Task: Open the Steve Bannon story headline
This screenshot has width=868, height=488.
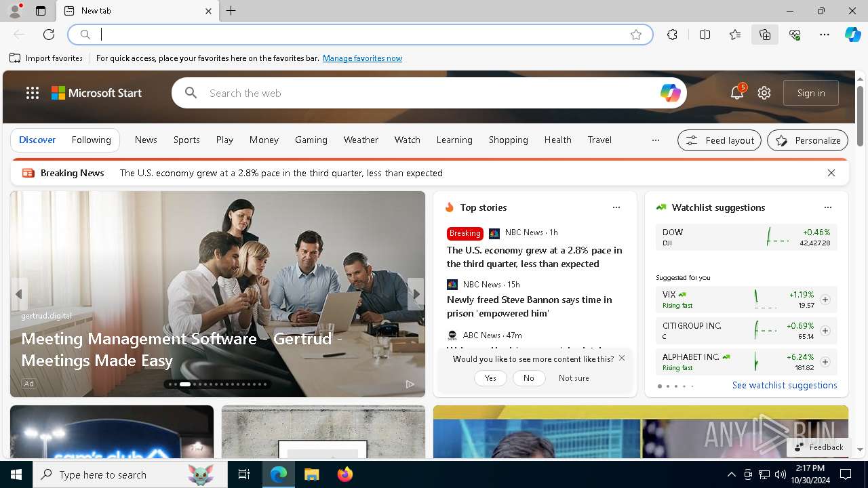Action: (x=530, y=306)
